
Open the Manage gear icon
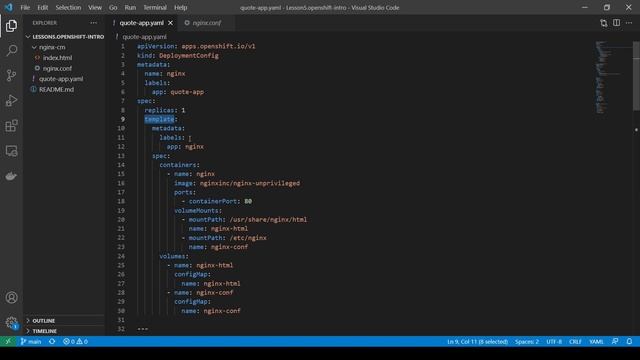[x=11, y=323]
